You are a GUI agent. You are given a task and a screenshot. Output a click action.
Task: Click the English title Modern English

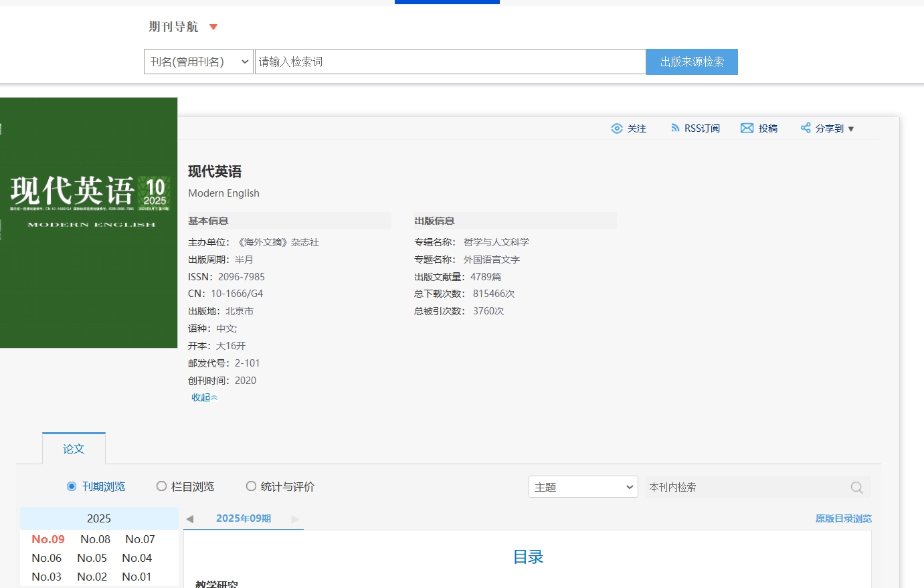pyautogui.click(x=223, y=193)
